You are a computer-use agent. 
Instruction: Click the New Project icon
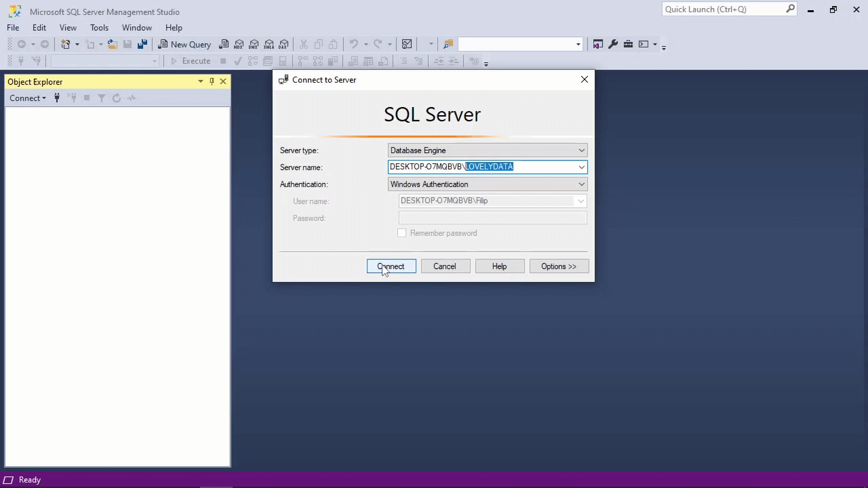pyautogui.click(x=65, y=44)
